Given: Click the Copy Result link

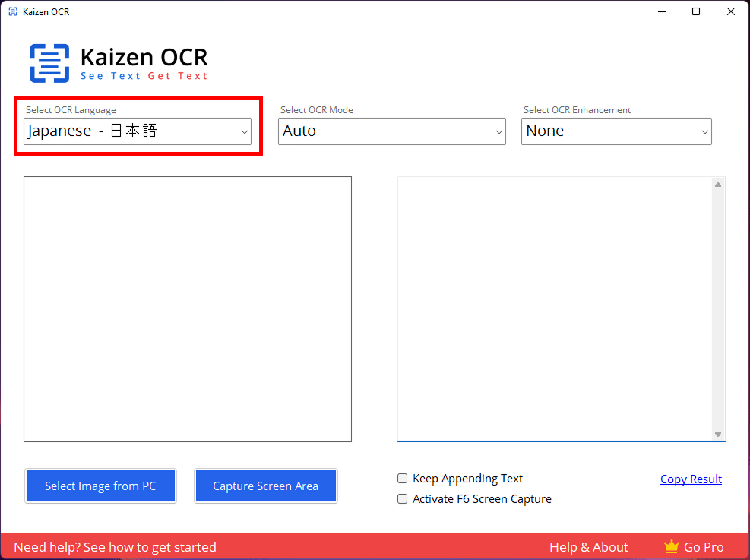Looking at the screenshot, I should click(x=691, y=479).
